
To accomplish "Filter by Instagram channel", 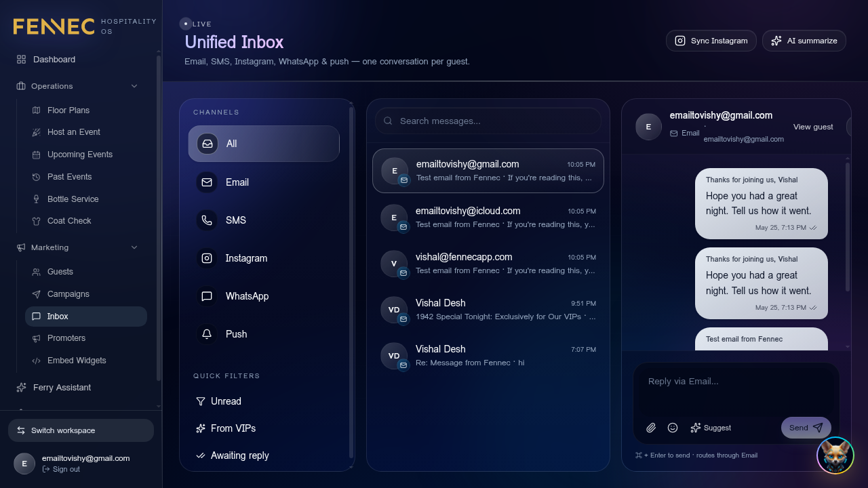I will (x=264, y=258).
